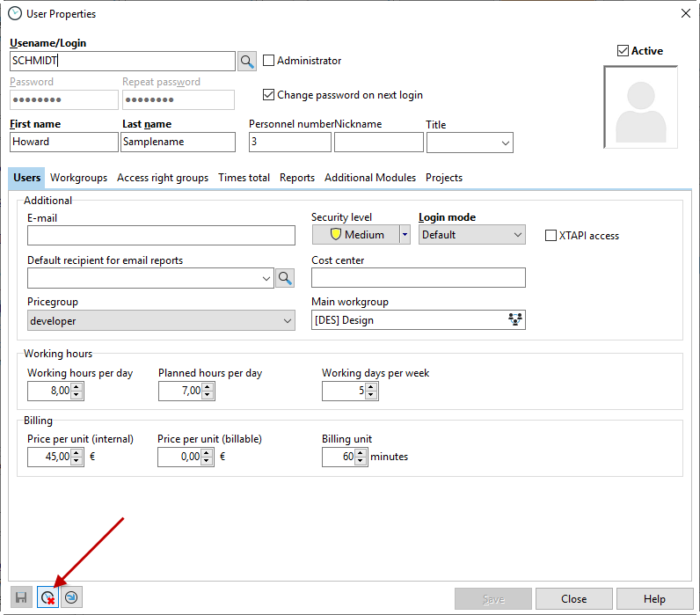Open the Title dropdown list
The image size is (700, 615).
click(506, 143)
